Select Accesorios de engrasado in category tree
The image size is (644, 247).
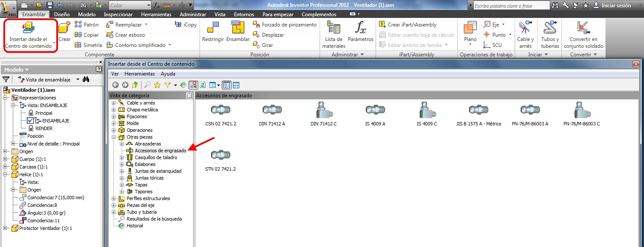click(160, 151)
